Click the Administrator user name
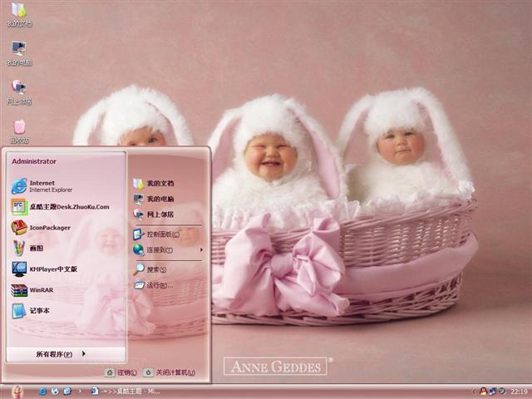532x399 pixels. coord(34,161)
